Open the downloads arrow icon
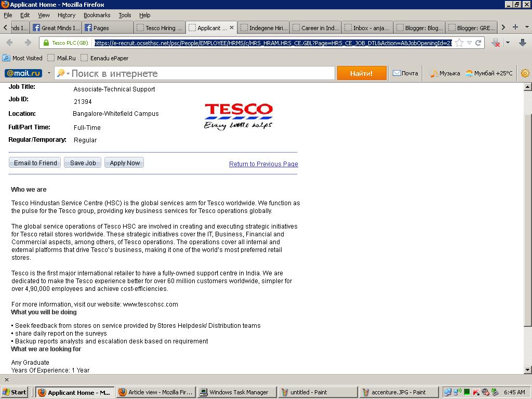This screenshot has width=532, height=399. pos(523,43)
